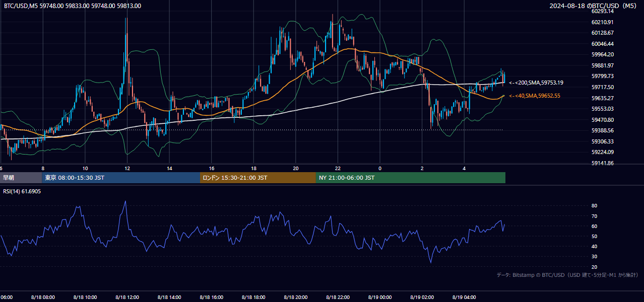Click date axis label 8/18 18:00
The image size is (644, 302).
tap(253, 297)
